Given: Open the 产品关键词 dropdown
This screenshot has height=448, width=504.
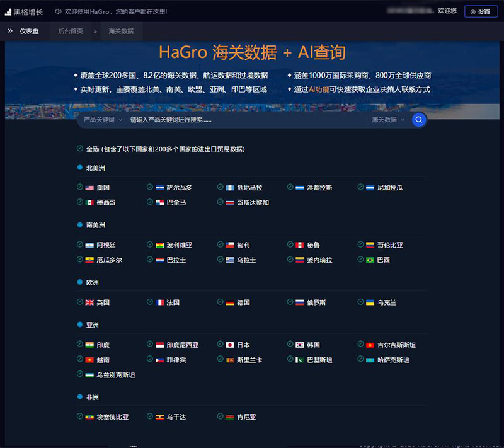Looking at the screenshot, I should click(103, 120).
